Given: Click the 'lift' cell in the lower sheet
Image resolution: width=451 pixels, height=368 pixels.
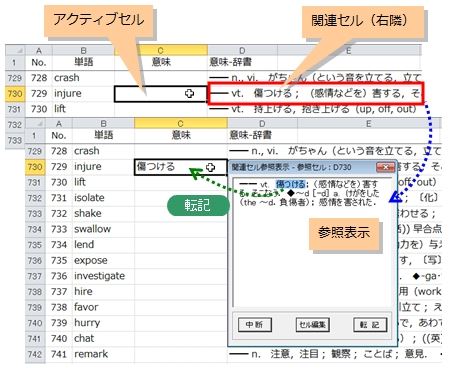Looking at the screenshot, I should pos(103,182).
